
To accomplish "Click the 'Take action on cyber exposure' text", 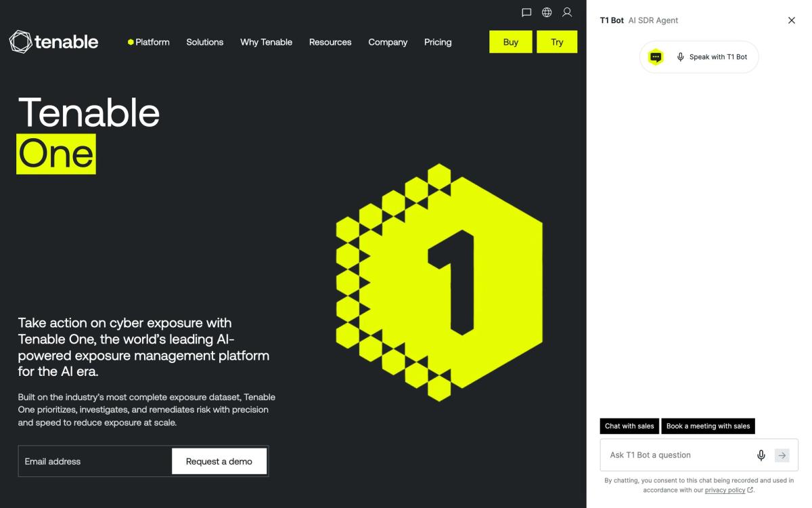I will (x=143, y=347).
